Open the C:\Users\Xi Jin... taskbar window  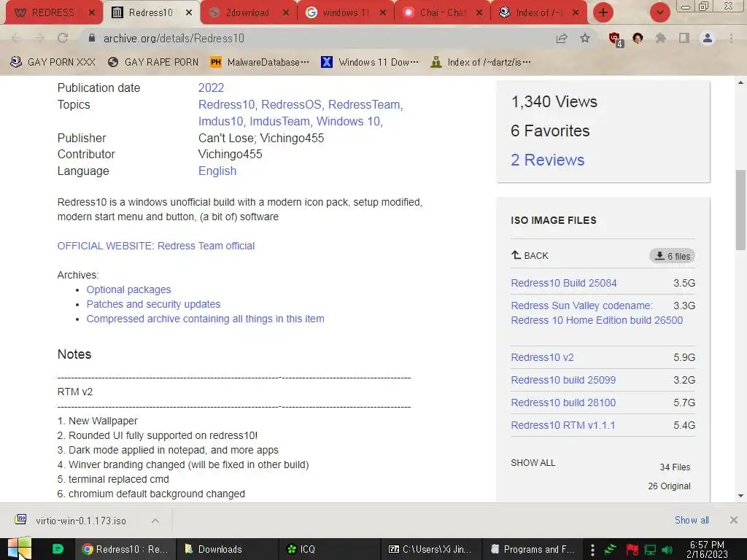430,549
